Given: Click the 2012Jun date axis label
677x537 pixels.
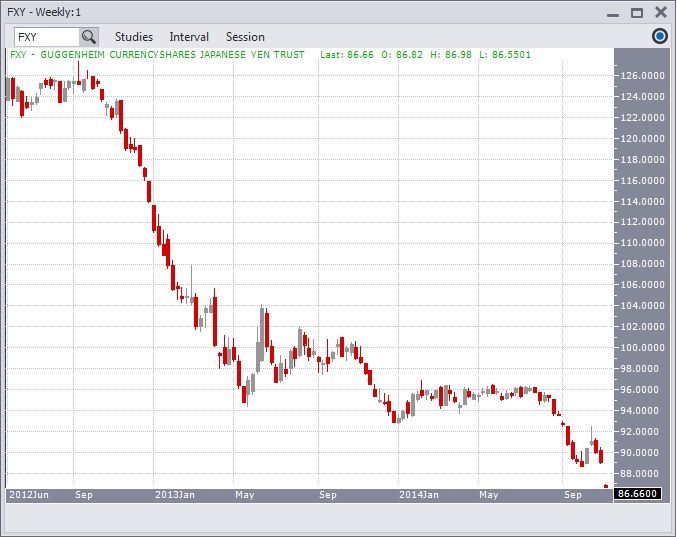Looking at the screenshot, I should pos(29,495).
